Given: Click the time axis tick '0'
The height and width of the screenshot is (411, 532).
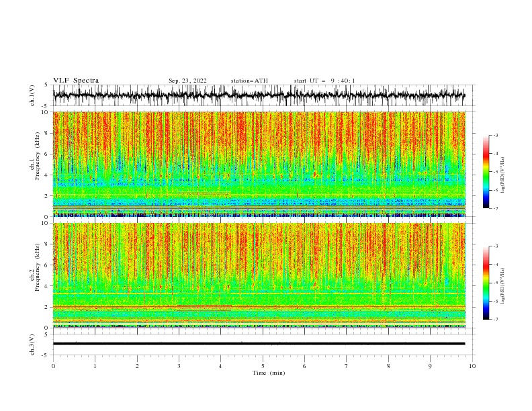Looking at the screenshot, I should click(53, 366).
